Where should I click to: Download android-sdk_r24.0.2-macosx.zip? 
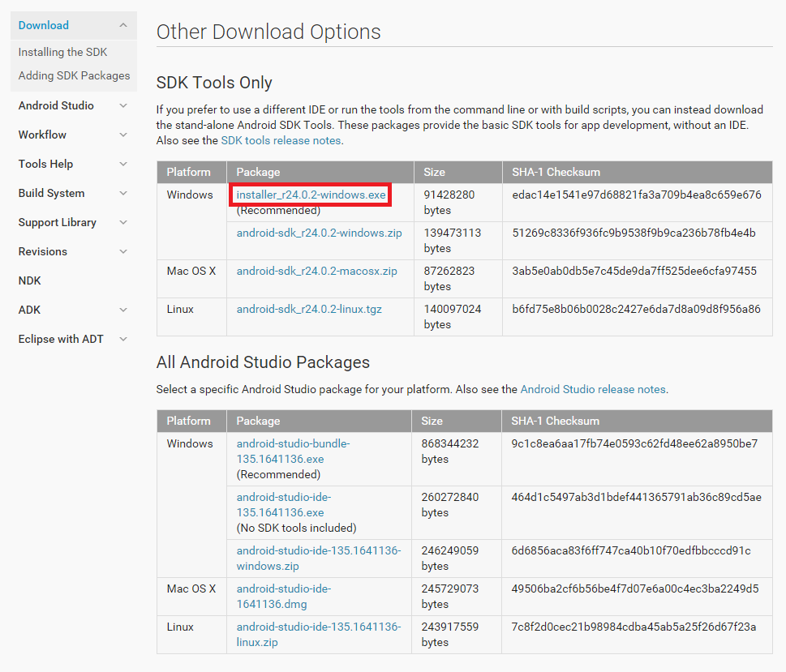(x=316, y=271)
